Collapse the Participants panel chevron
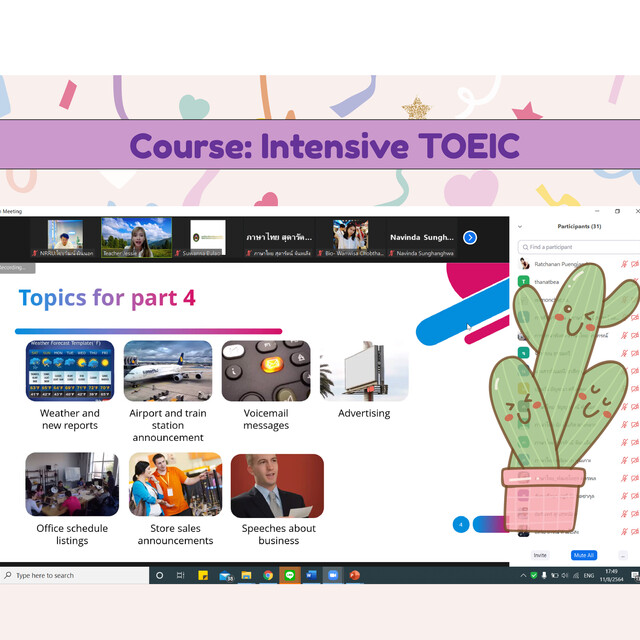The width and height of the screenshot is (640, 640). pyautogui.click(x=520, y=227)
